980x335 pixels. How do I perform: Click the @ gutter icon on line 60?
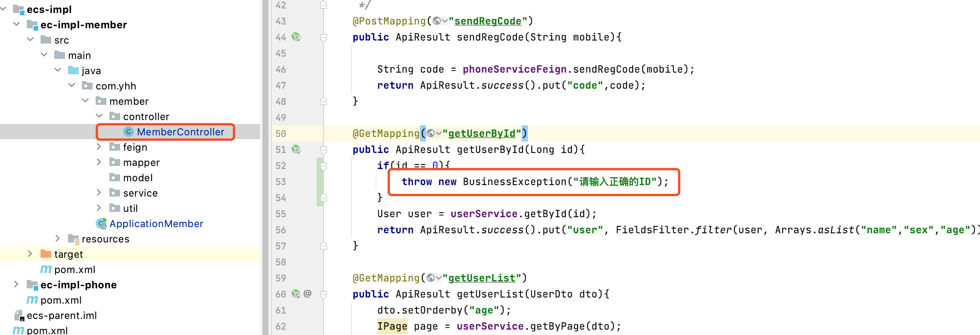tap(308, 293)
